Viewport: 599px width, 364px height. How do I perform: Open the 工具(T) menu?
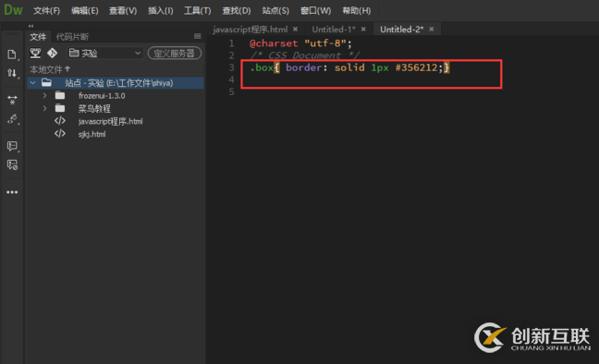(197, 11)
